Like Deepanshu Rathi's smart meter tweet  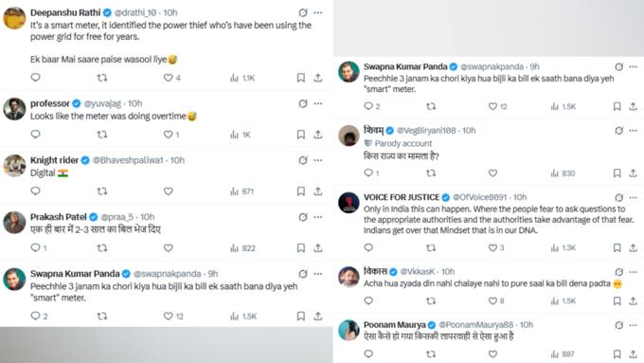(x=169, y=78)
